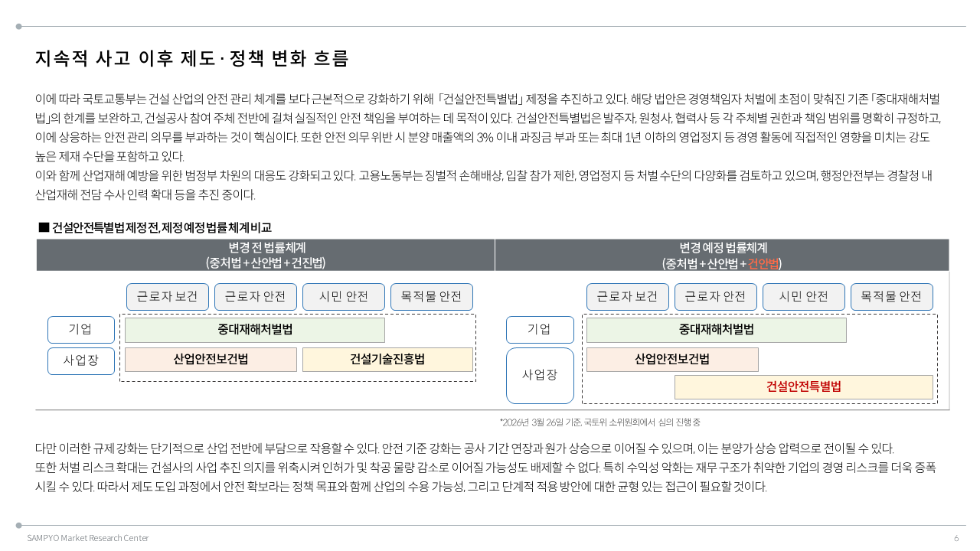Viewport: 980px width, 551px height.
Task: Click '근로자 안전' box under 변경 예정 법률체계
Action: point(715,297)
